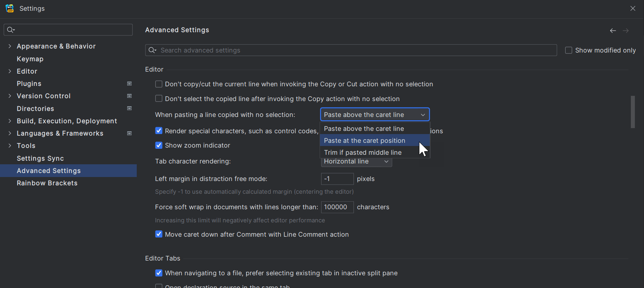Click the advanced settings search magnifier icon

point(152,50)
